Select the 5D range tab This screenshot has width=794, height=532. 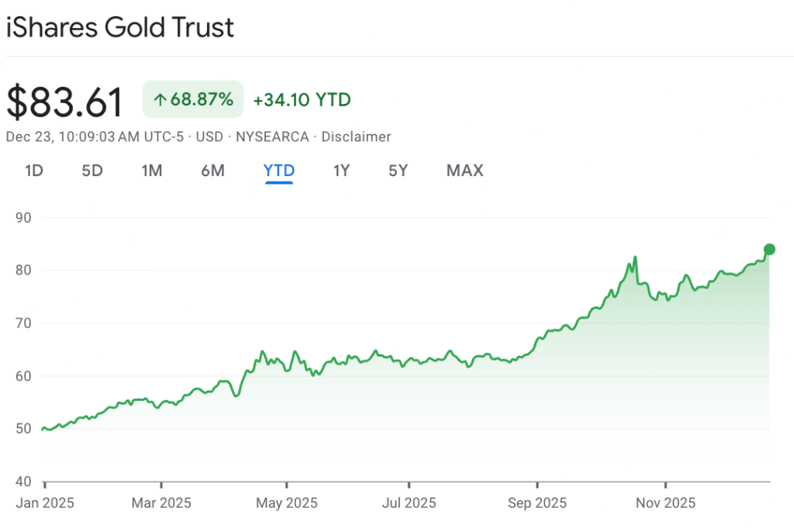point(92,171)
